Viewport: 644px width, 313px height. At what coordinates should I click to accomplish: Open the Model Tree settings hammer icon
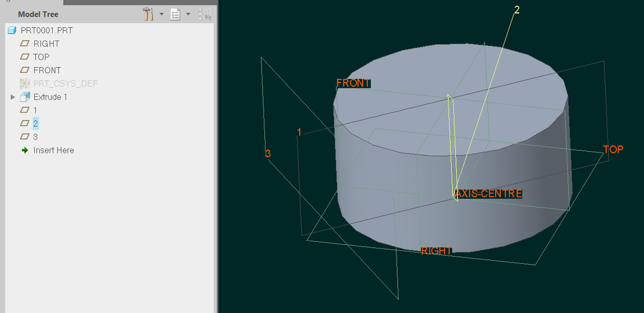148,14
